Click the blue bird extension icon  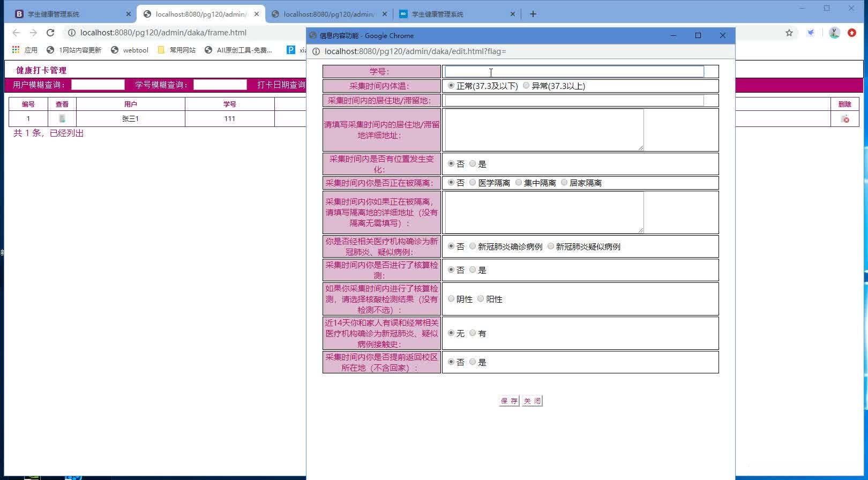click(x=811, y=33)
